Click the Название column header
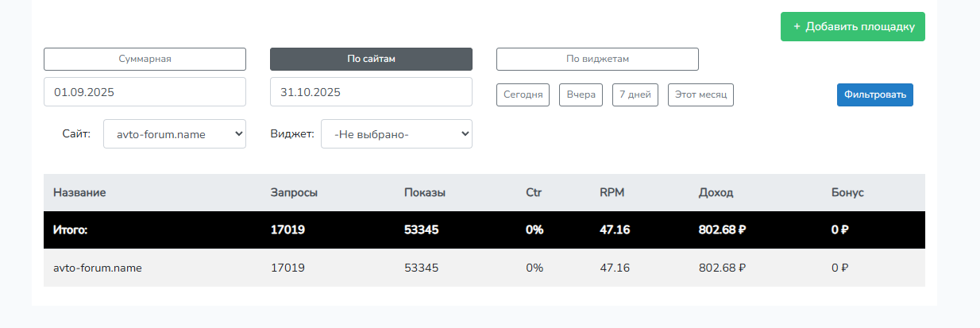Viewport: 980px width, 328px height. [x=79, y=192]
